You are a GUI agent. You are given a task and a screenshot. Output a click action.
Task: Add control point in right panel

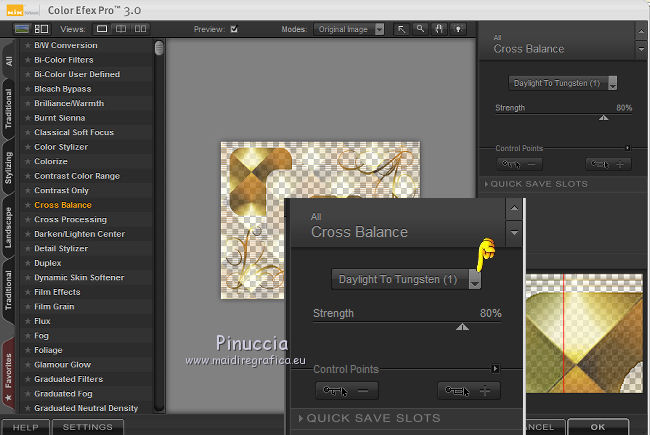pos(608,164)
